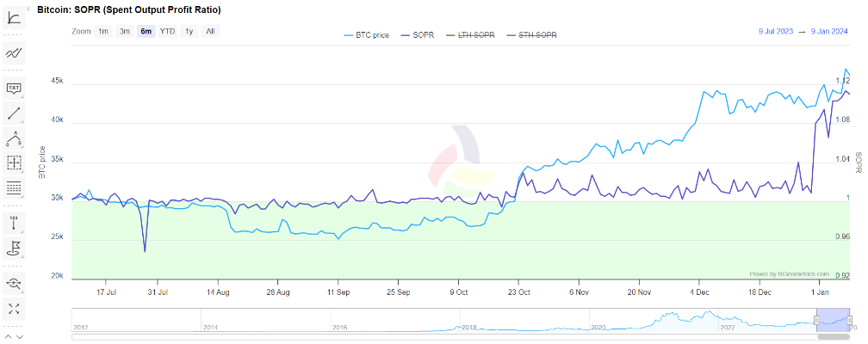Viewport: 868px width, 344px height.
Task: Click the 23 Oct x-axis label
Action: pyautogui.click(x=520, y=291)
